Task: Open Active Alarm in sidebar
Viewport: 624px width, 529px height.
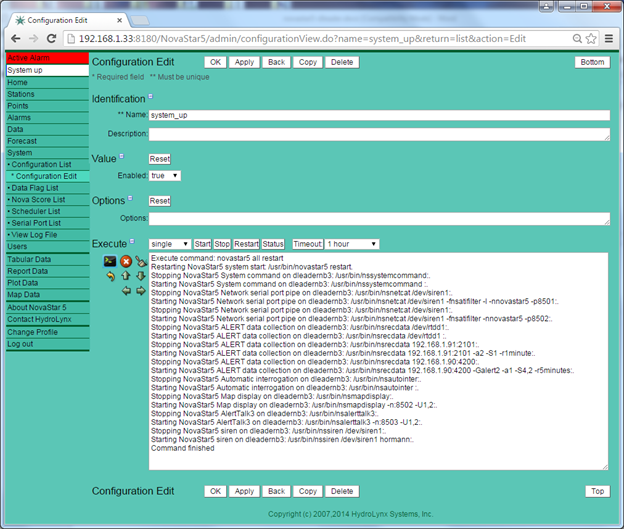Action: (47, 58)
